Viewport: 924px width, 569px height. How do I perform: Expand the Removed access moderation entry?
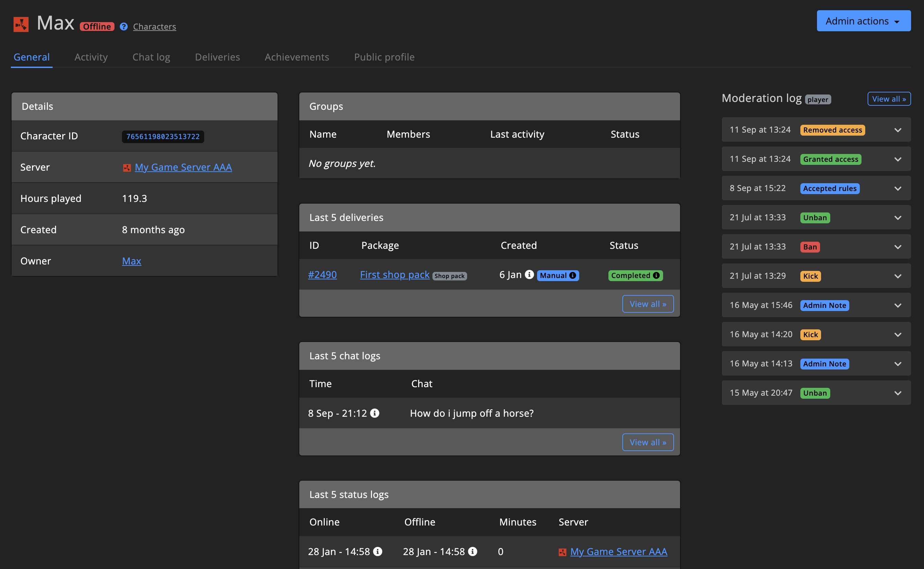pos(898,130)
